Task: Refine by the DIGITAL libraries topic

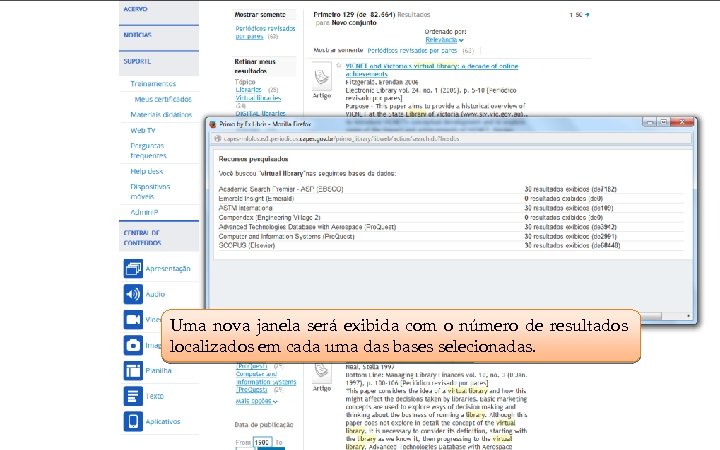Action: coord(260,113)
